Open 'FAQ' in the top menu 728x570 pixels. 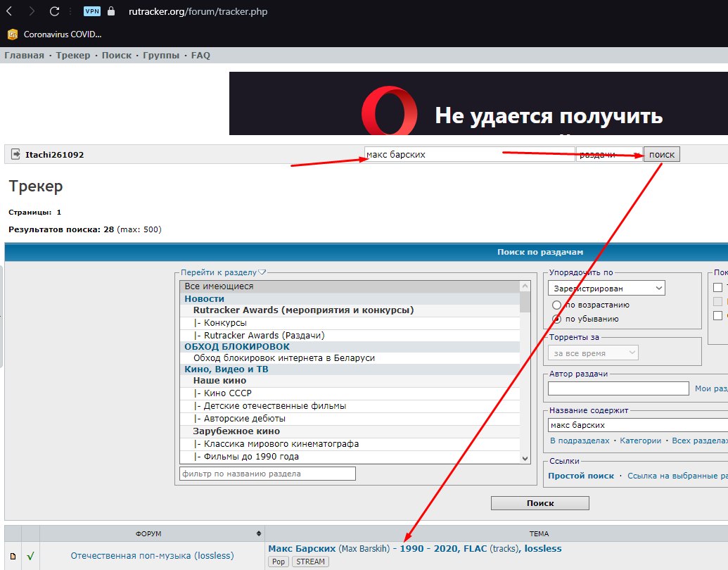(x=200, y=56)
